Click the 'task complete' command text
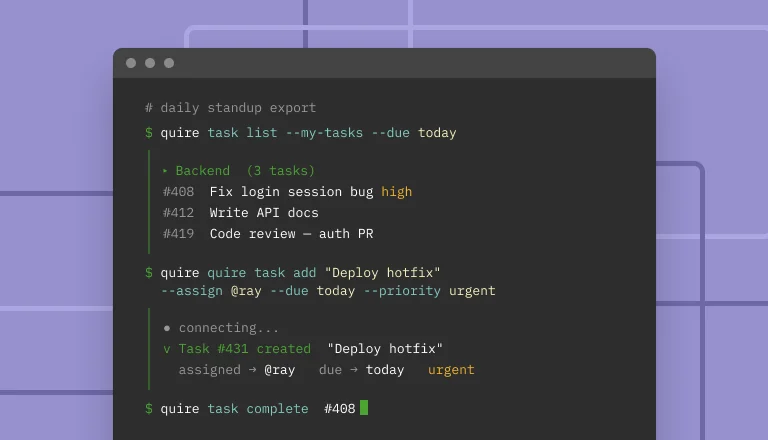Image resolution: width=768 pixels, height=440 pixels. (x=258, y=409)
